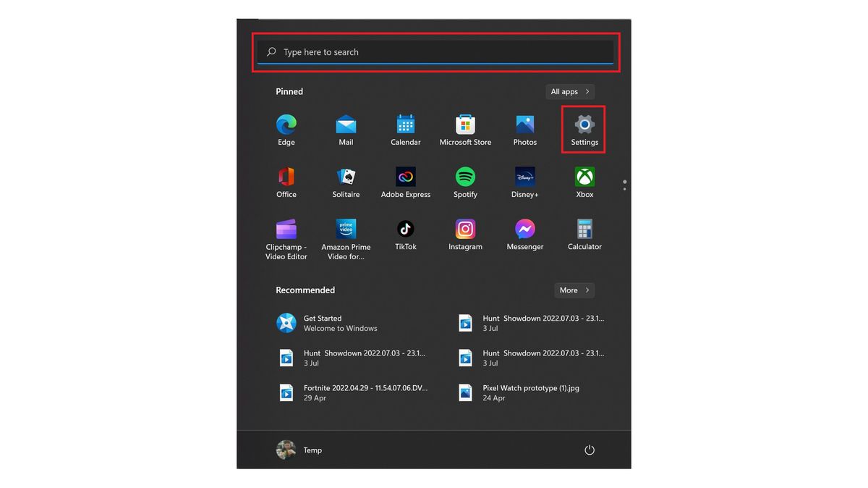
Task: Open the power options
Action: 589,450
